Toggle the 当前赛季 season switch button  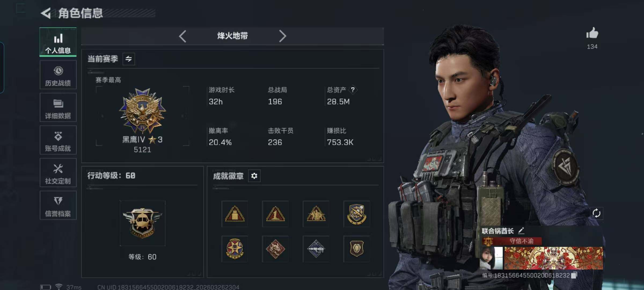click(129, 59)
